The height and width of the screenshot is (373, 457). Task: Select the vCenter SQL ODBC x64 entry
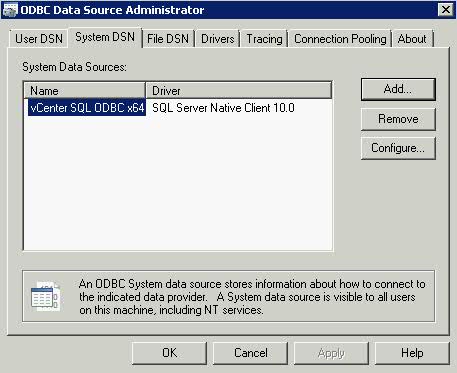pos(87,108)
